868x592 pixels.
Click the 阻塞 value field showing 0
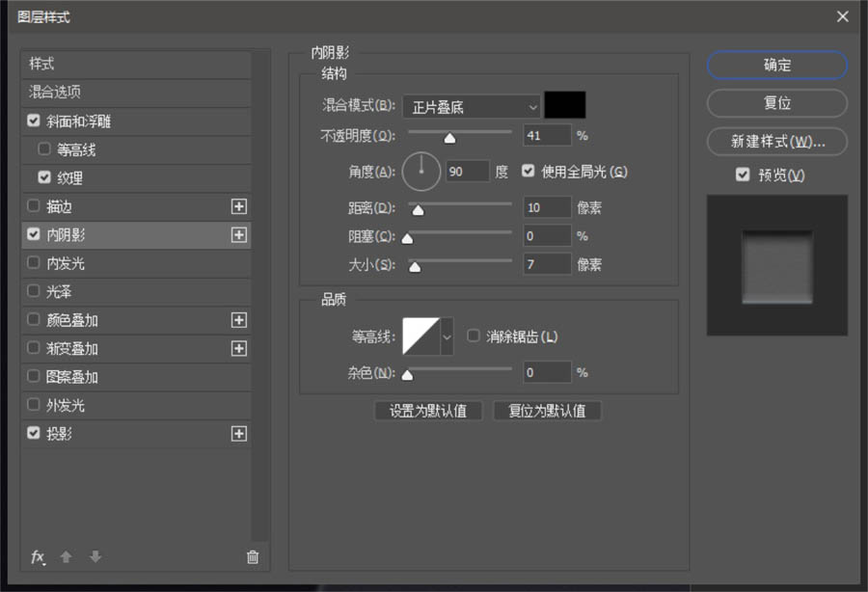(547, 236)
